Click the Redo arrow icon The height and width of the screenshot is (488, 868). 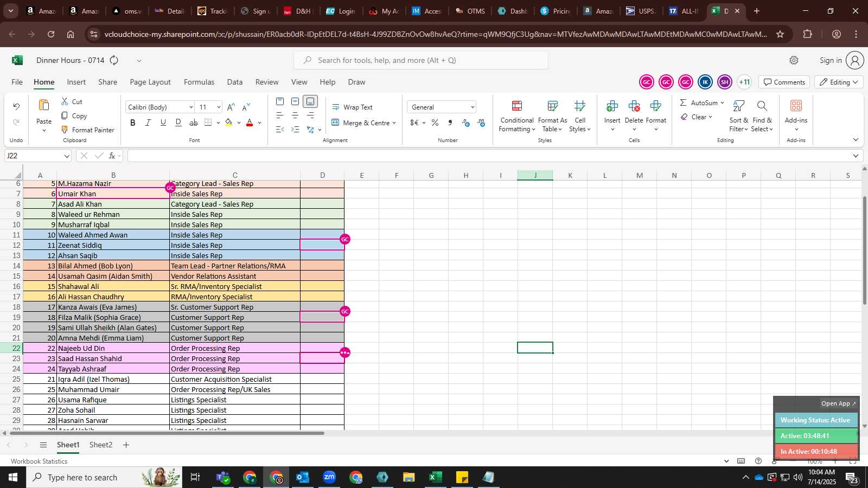(16, 123)
